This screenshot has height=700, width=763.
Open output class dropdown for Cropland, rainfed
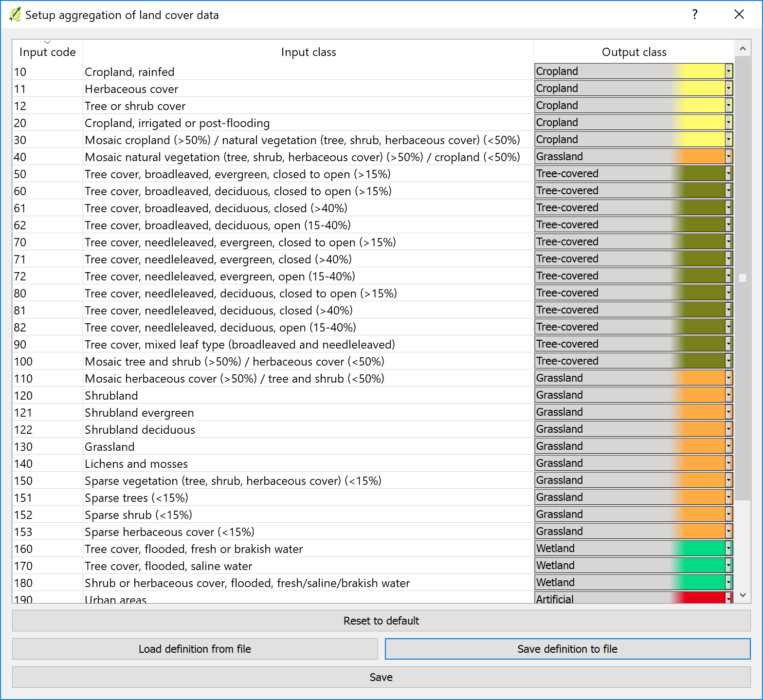tap(634, 71)
